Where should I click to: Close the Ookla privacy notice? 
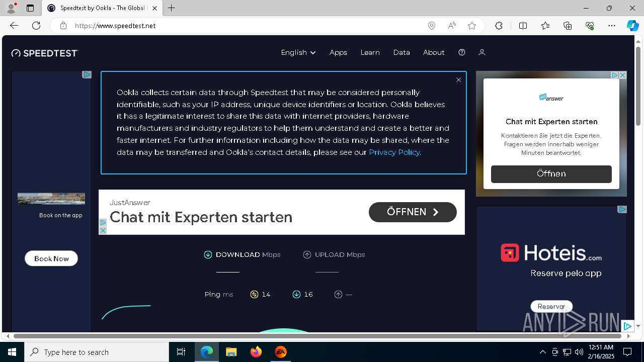coord(458,80)
